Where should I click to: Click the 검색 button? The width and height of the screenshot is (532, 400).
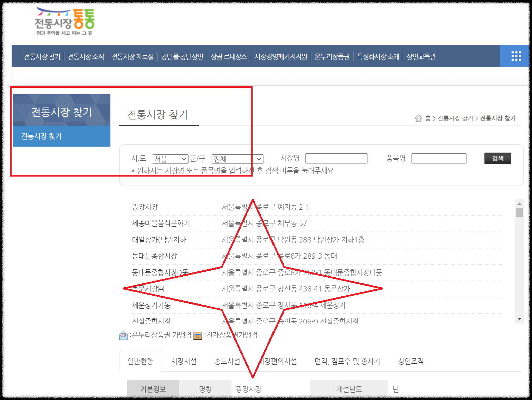tap(498, 158)
